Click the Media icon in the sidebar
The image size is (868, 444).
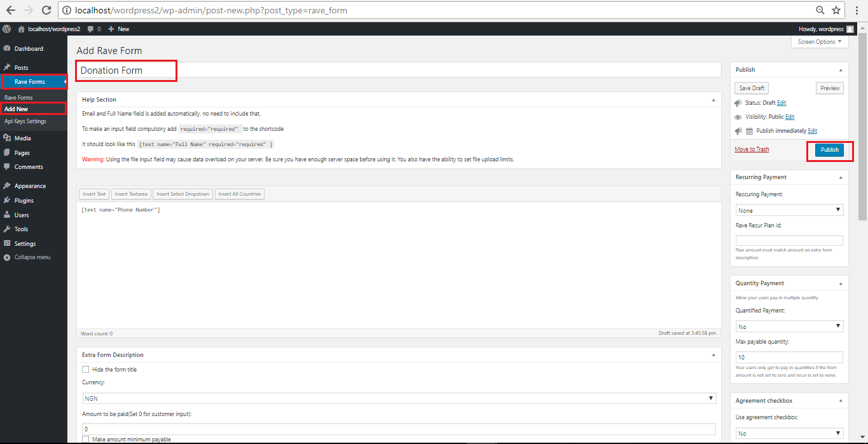pos(7,138)
